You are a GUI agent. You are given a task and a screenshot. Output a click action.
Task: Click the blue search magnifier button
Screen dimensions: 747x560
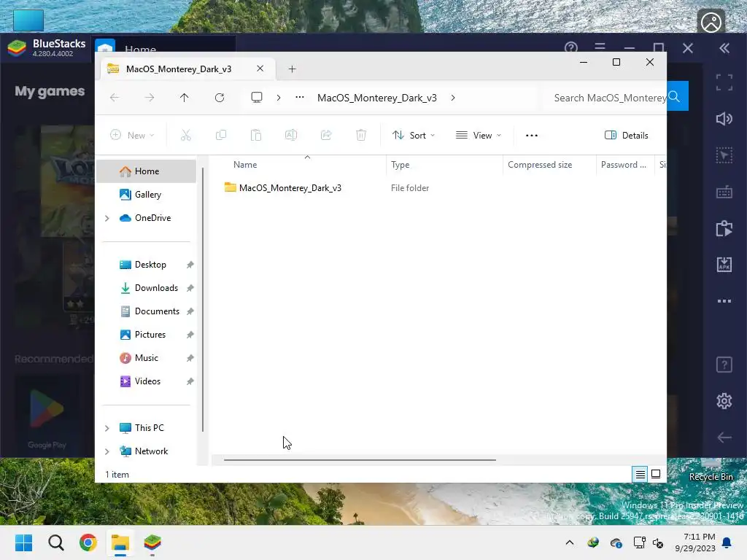(674, 97)
